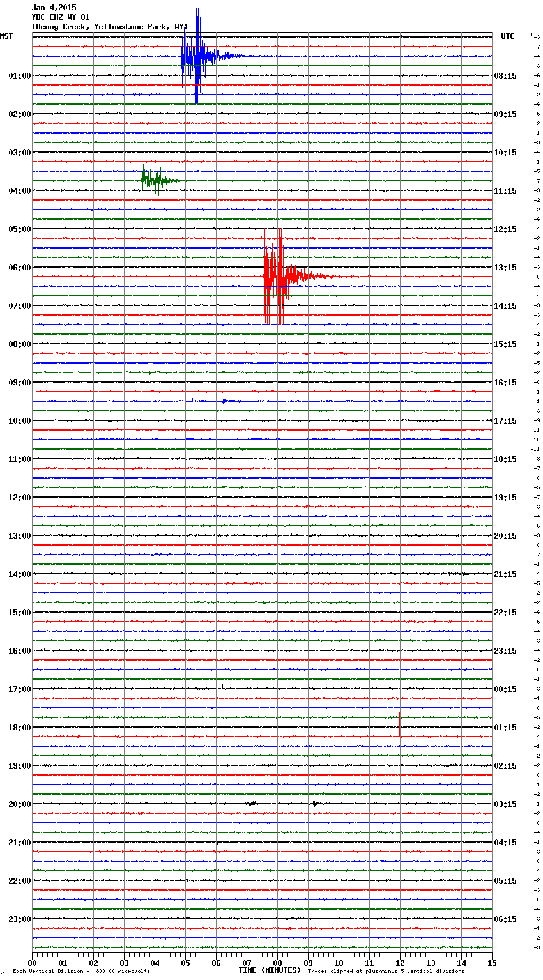
Task: Click the 02:15 UTC time label
Action: pyautogui.click(x=505, y=766)
